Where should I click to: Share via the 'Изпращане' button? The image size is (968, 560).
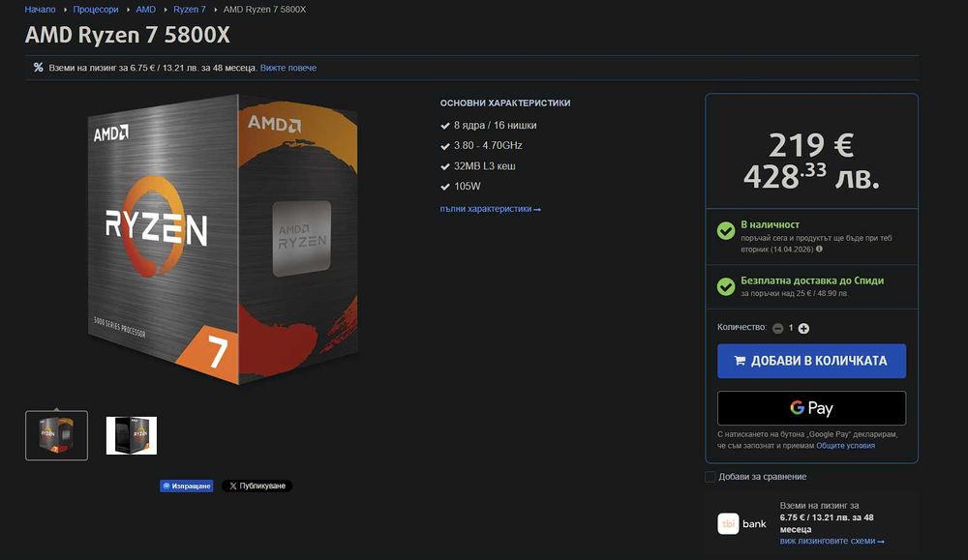187,486
